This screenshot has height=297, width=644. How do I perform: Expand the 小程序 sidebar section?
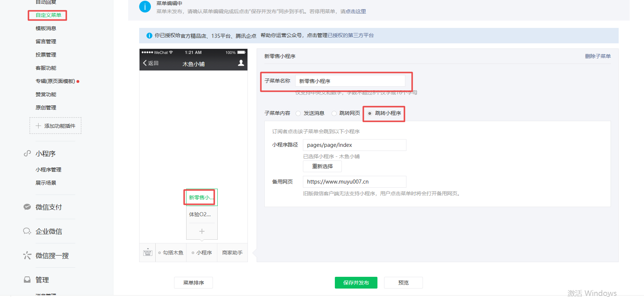[x=46, y=153]
